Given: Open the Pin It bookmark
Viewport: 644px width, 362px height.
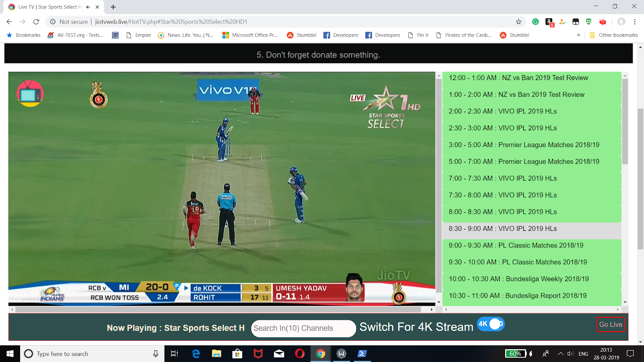Looking at the screenshot, I should coord(418,35).
